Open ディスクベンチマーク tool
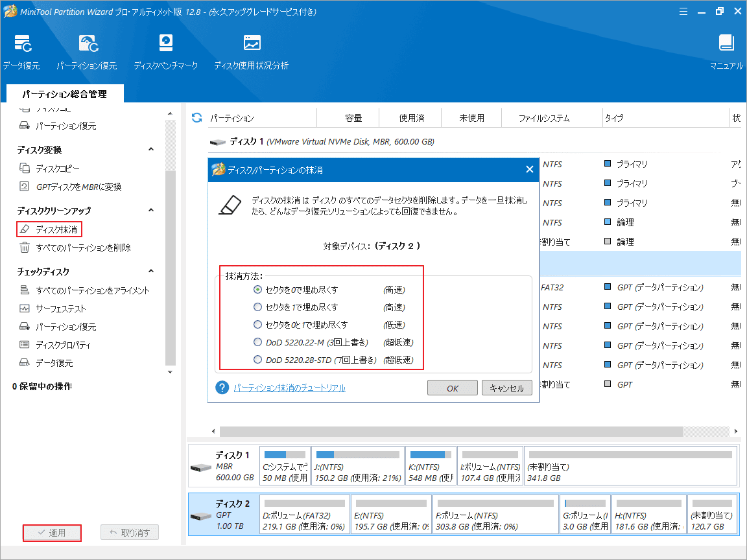 point(166,52)
